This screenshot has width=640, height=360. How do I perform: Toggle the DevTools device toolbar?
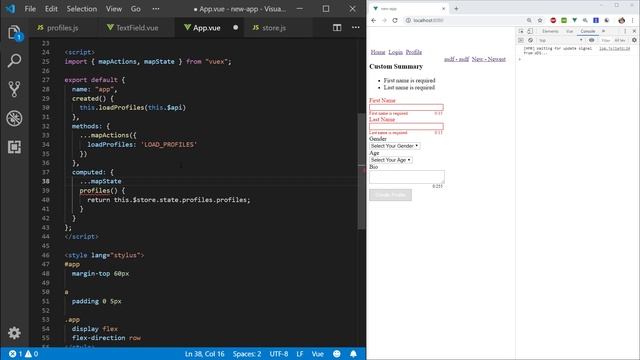coord(530,31)
